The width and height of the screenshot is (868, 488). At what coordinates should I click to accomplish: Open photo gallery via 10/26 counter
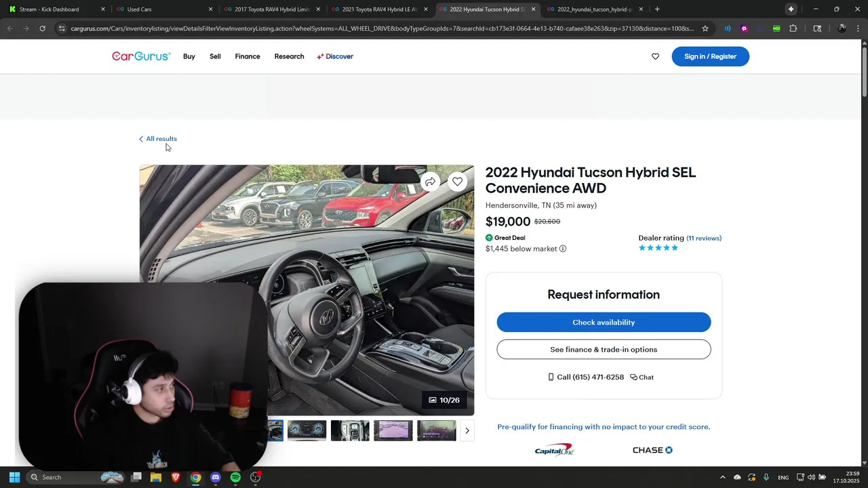point(444,400)
